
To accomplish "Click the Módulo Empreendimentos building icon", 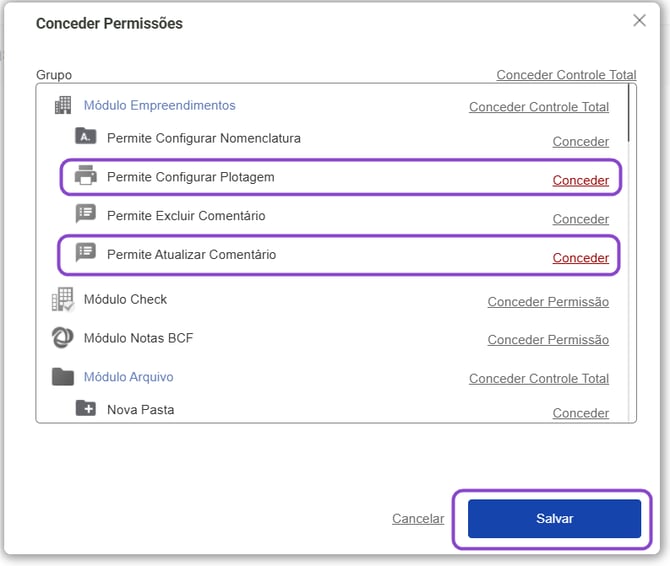I will coord(63,105).
